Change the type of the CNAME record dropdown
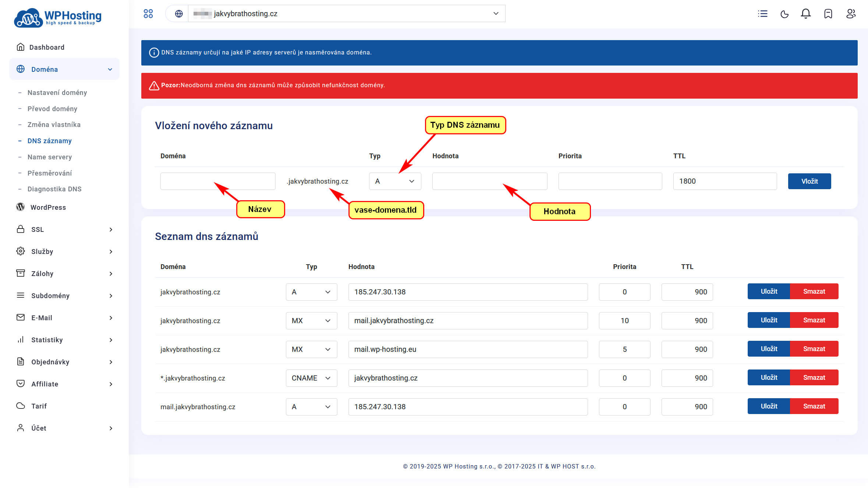The height and width of the screenshot is (488, 868). coord(311,378)
